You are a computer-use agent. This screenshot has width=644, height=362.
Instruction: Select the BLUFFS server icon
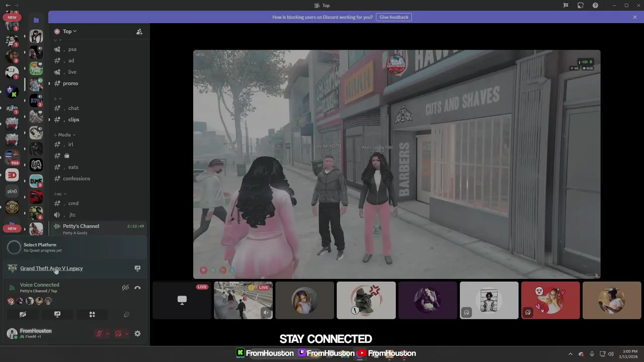(12, 108)
